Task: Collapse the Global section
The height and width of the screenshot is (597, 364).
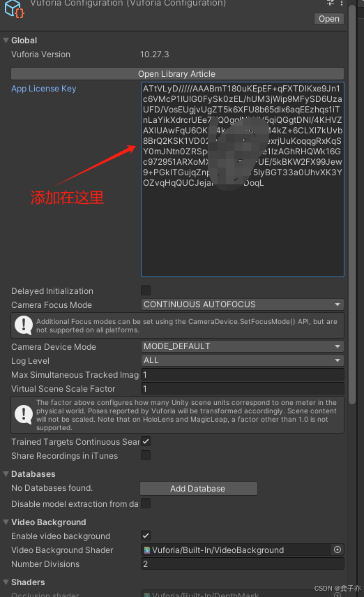Action: coord(6,40)
